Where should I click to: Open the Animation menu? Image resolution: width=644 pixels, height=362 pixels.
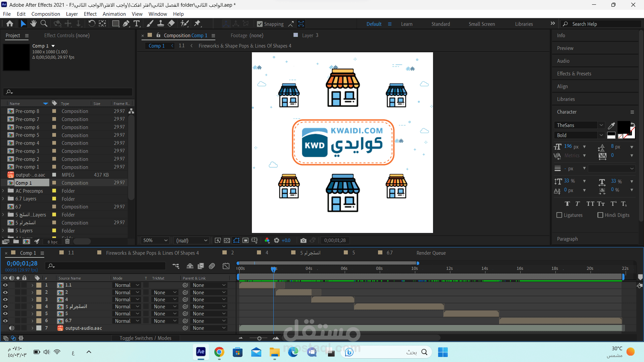[114, 14]
